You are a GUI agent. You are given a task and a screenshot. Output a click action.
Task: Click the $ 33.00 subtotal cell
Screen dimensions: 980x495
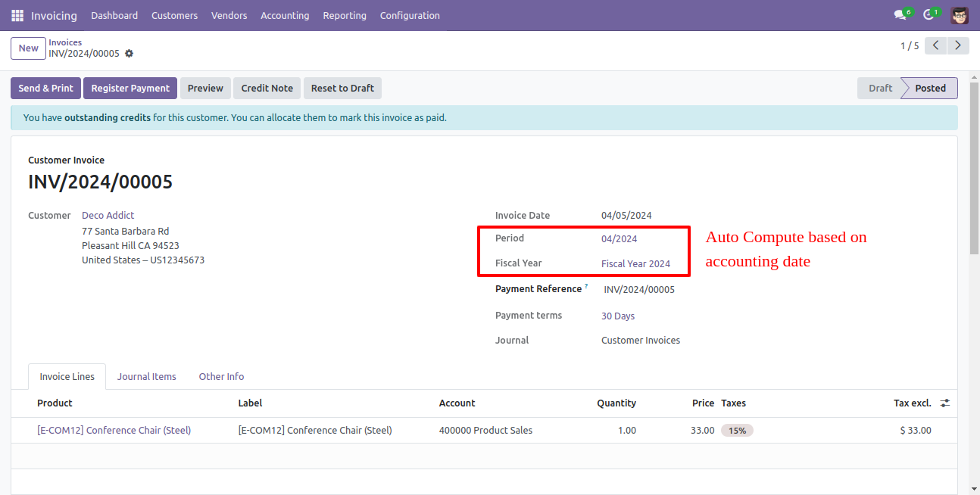tap(916, 431)
